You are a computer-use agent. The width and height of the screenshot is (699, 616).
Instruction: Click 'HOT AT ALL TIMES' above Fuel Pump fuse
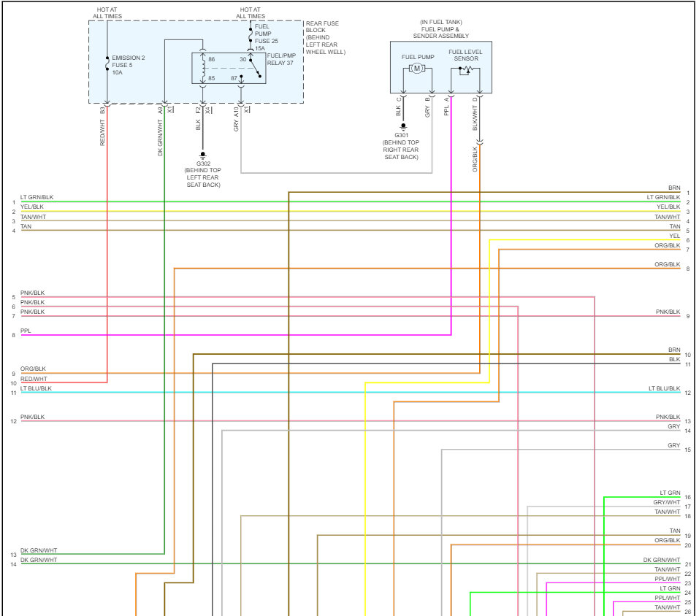pos(250,13)
